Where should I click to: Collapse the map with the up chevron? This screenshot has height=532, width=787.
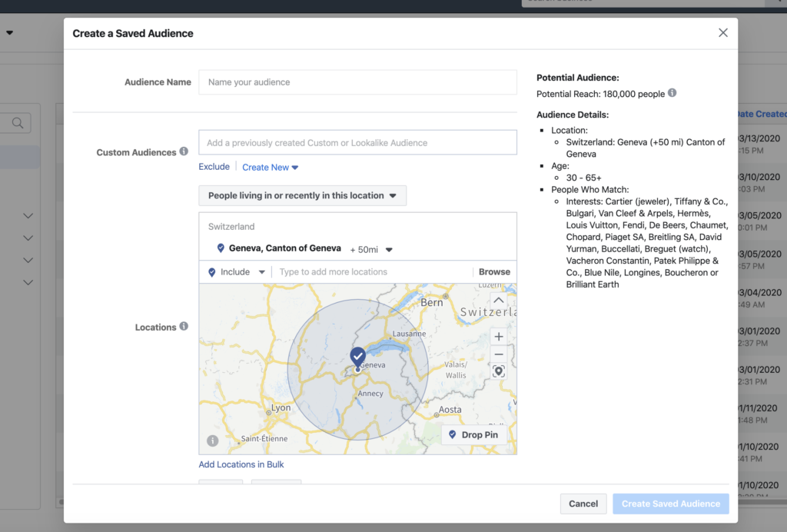pyautogui.click(x=498, y=301)
